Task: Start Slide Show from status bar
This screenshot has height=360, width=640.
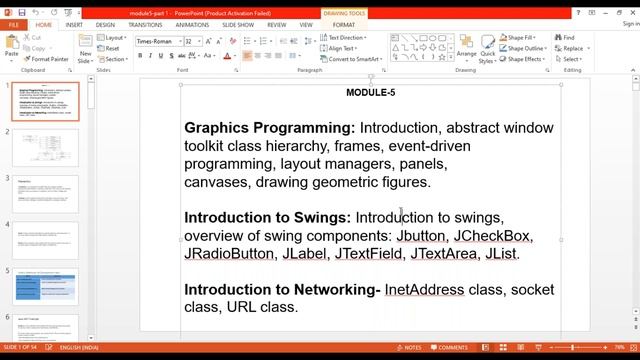Action: point(538,347)
